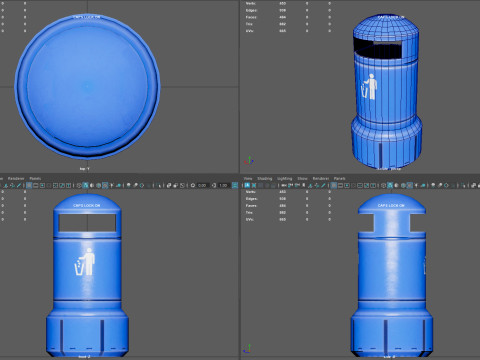The image size is (480, 360).
Task: Click Motion Blur icon in side view toolbar
Action: [439, 185]
